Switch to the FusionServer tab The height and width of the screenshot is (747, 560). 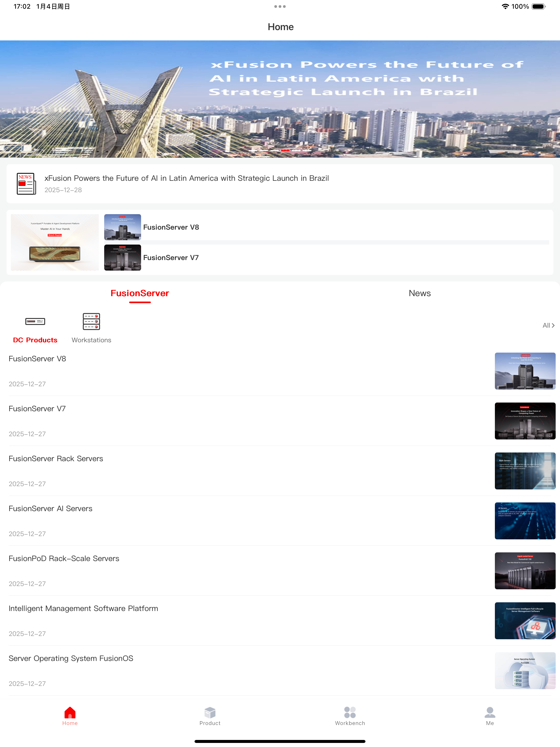tap(140, 293)
